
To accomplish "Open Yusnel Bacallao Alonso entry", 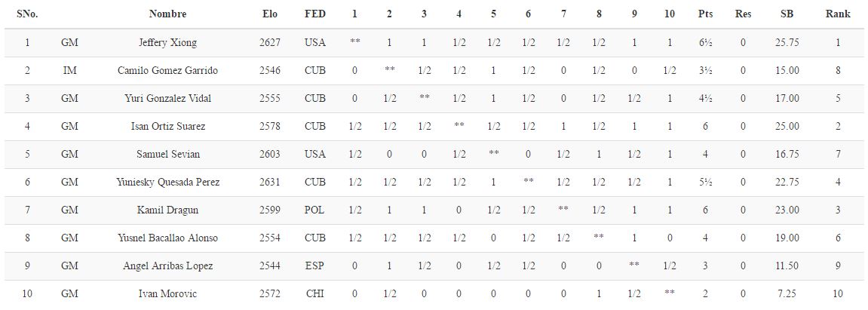I will coord(167,238).
